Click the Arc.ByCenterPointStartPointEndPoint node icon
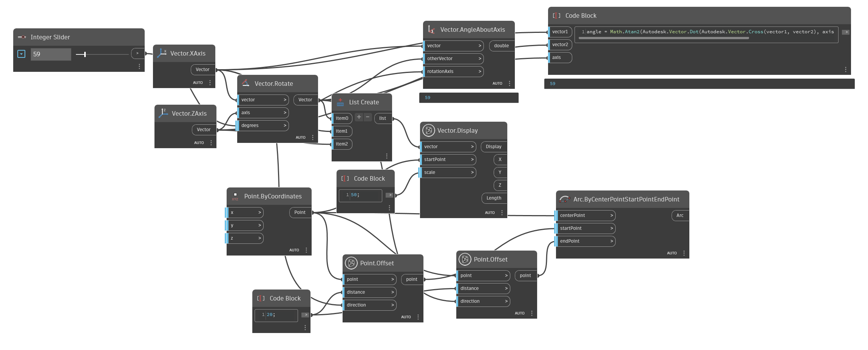This screenshot has width=868, height=350. click(x=565, y=199)
